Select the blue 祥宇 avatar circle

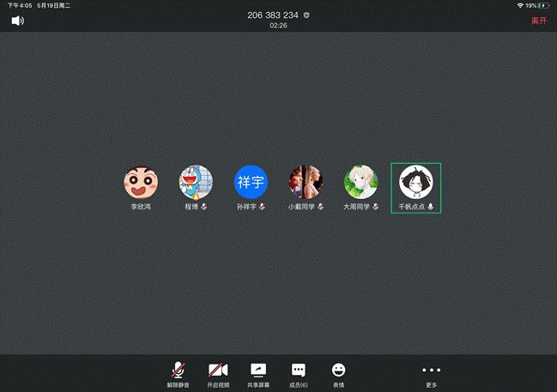251,182
